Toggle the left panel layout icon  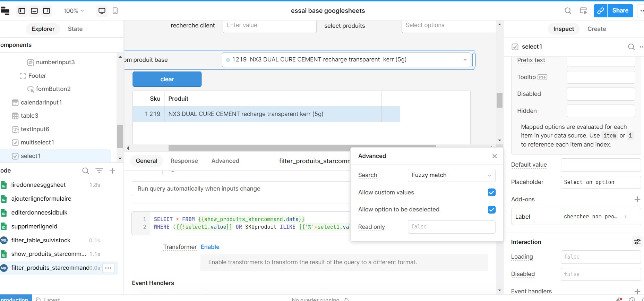[22, 11]
